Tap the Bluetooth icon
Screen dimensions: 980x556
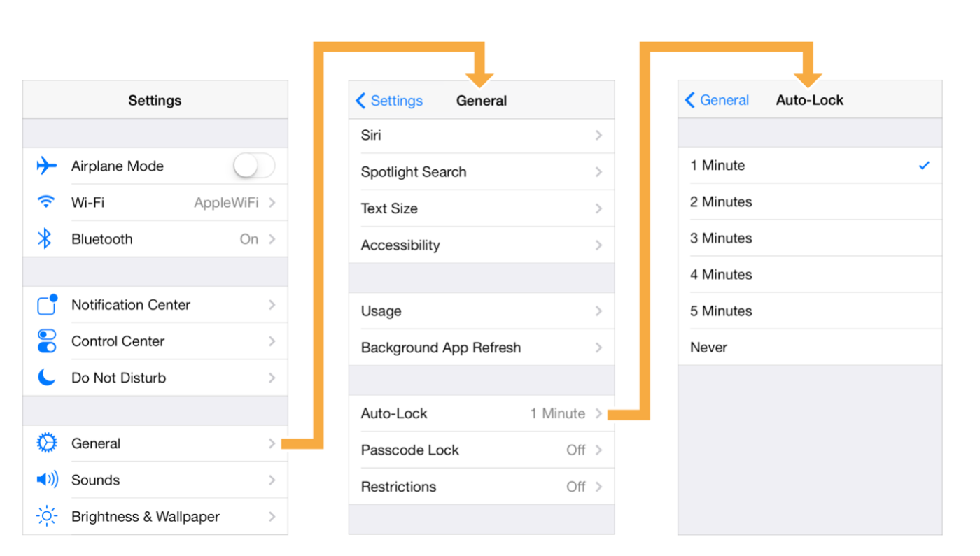46,238
